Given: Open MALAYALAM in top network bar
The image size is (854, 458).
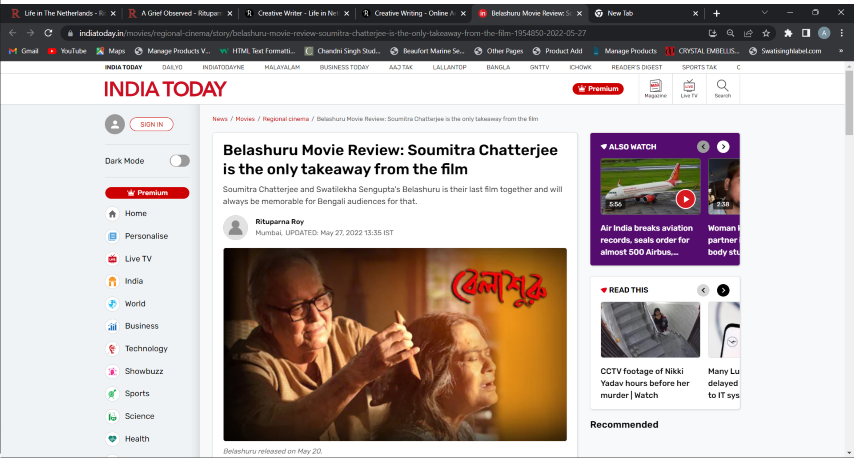Looking at the screenshot, I should (x=282, y=68).
